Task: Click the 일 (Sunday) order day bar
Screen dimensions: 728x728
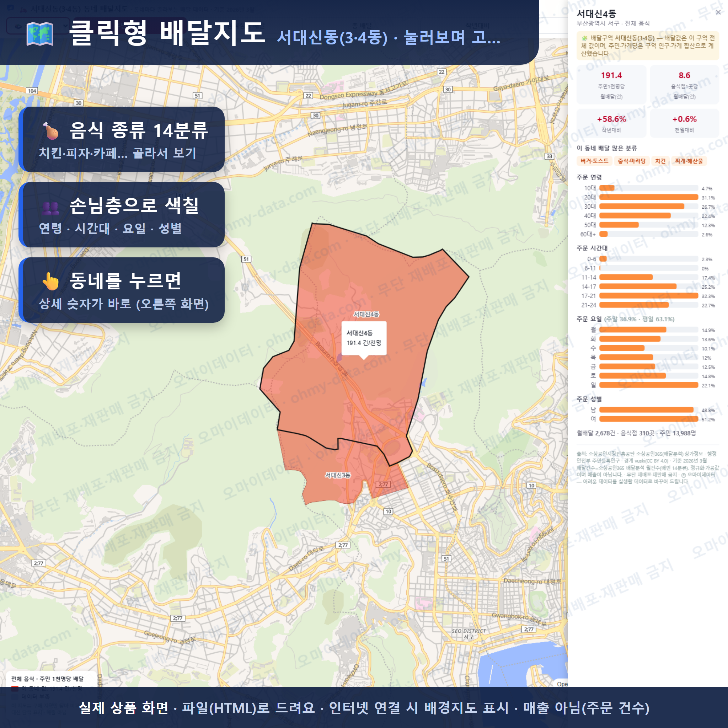Action: coord(648,385)
